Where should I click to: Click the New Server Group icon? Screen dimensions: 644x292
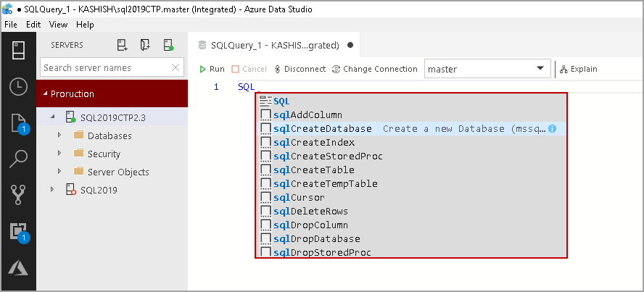145,45
